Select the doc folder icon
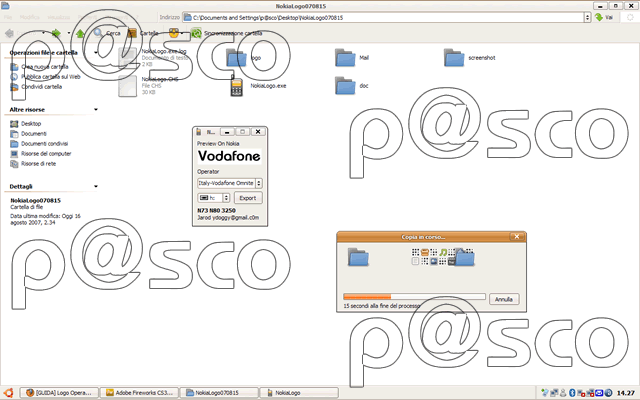The width and height of the screenshot is (640, 400). [x=345, y=86]
